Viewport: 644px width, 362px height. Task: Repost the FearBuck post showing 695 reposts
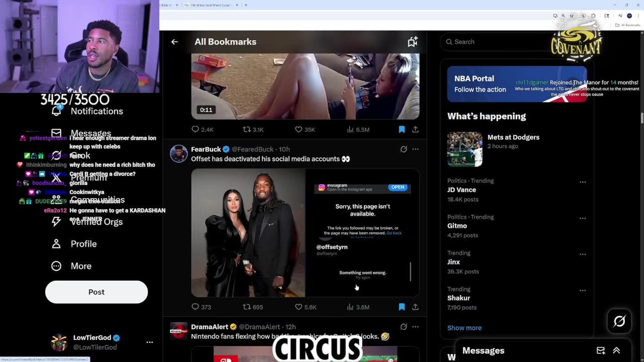click(x=253, y=307)
